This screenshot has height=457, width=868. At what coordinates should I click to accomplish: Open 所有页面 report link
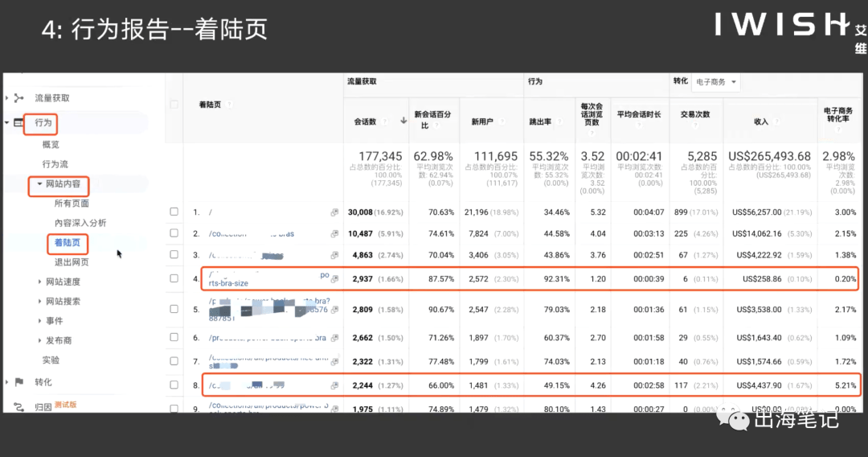[72, 204]
